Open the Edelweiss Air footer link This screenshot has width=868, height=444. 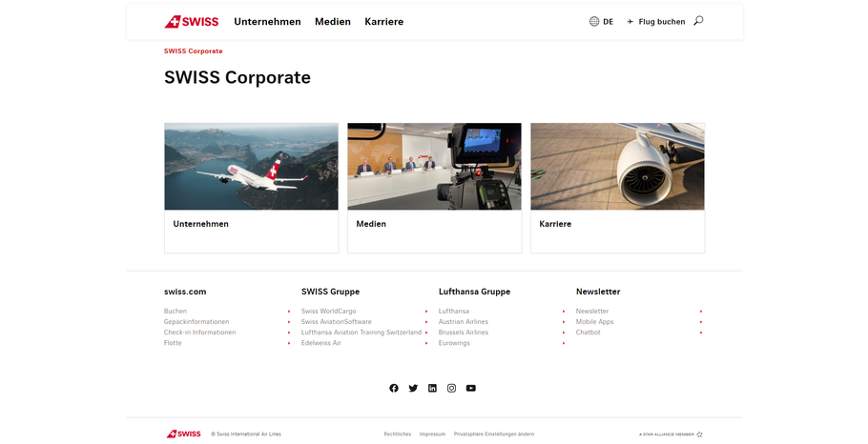(x=321, y=343)
